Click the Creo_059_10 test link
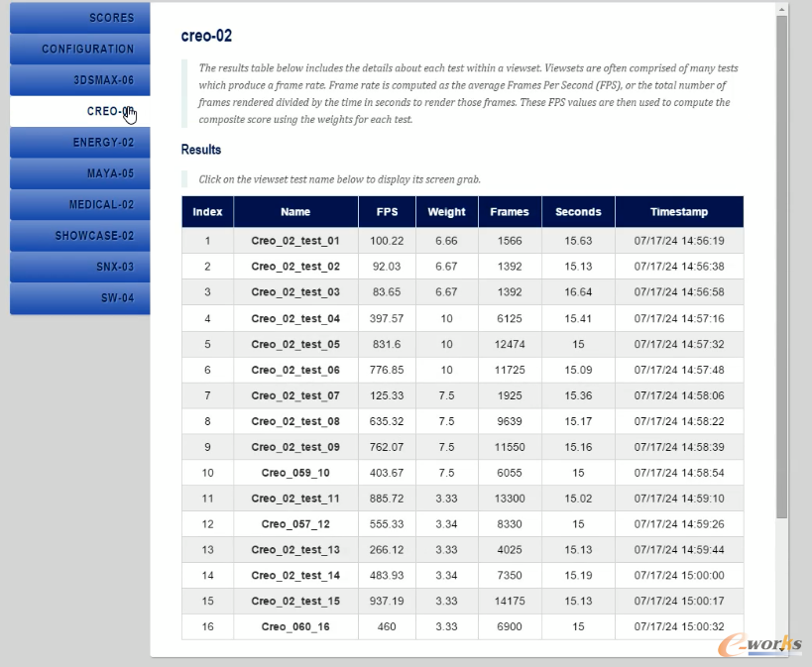Viewport: 812px width, 667px height. pos(295,473)
